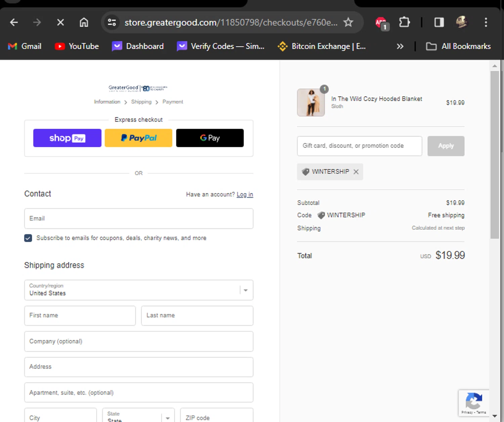Bookmark this page with the star icon
Image resolution: width=504 pixels, height=422 pixels.
(x=348, y=23)
